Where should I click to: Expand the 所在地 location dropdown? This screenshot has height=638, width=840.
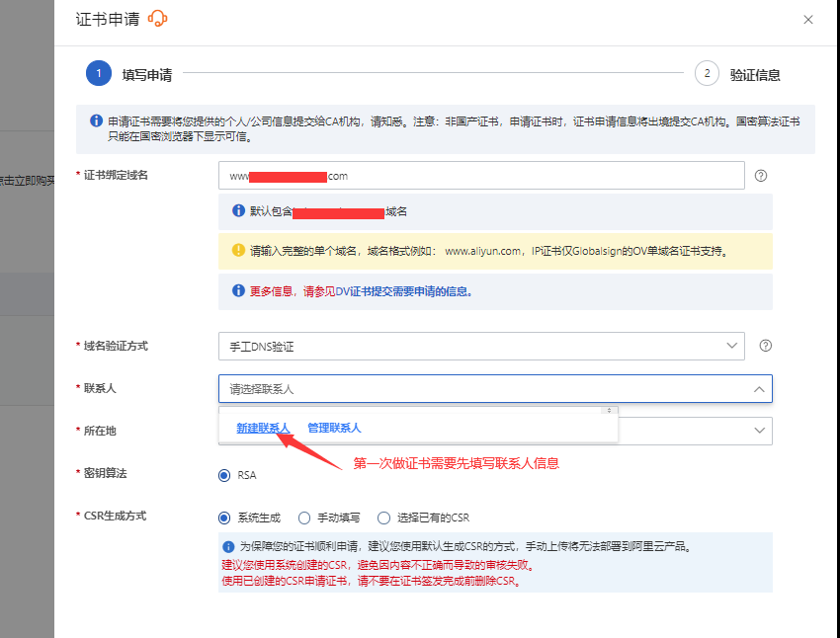pos(759,431)
